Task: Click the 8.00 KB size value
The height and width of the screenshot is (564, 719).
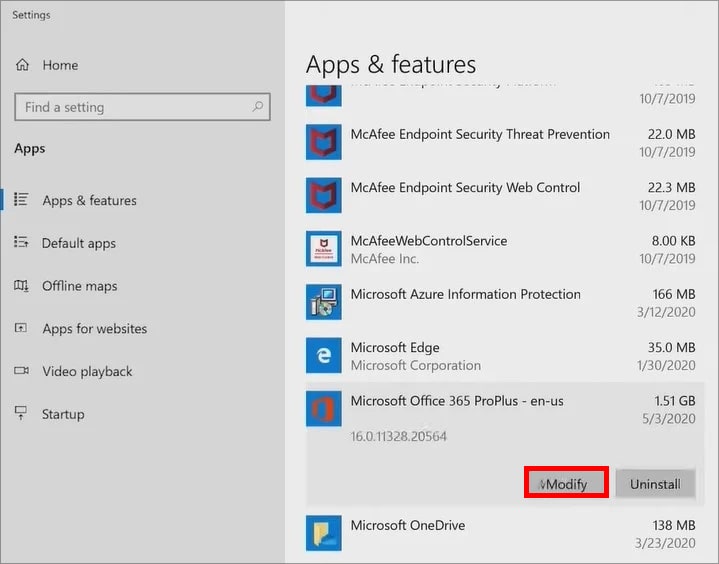Action: point(673,241)
